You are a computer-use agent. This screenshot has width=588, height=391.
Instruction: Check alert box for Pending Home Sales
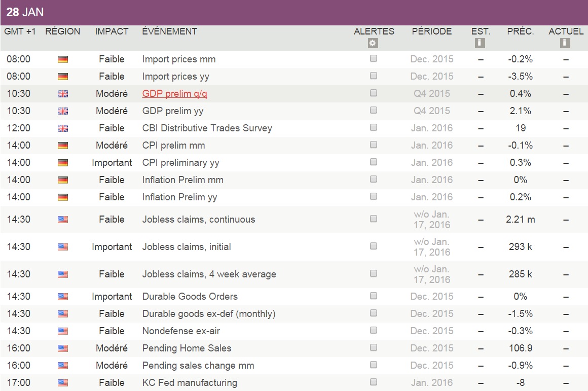point(374,347)
